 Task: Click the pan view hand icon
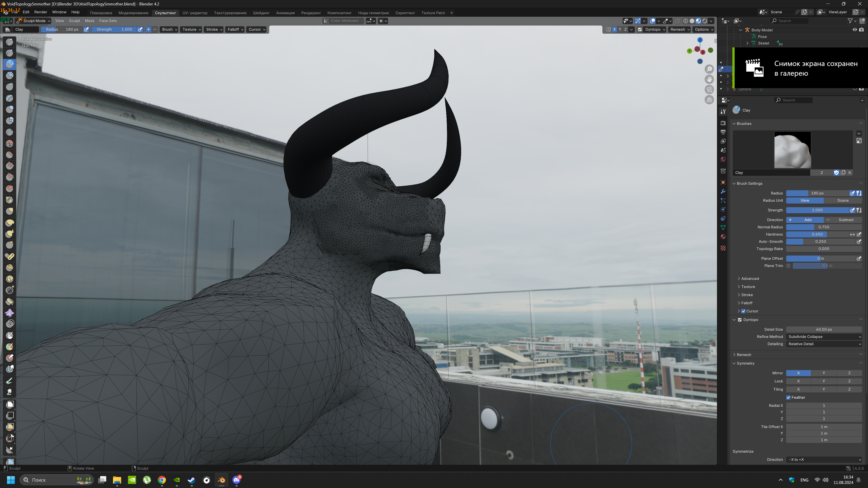pyautogui.click(x=709, y=79)
